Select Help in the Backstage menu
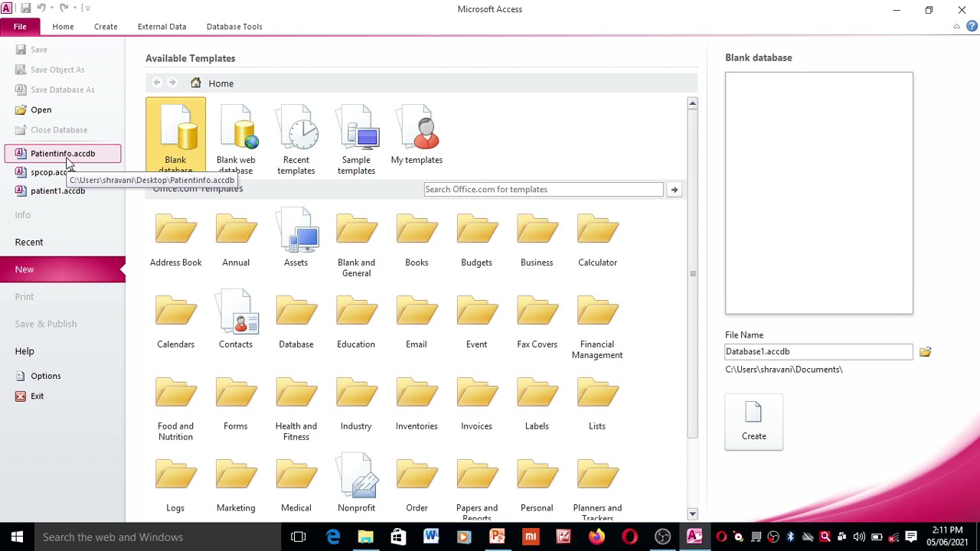980x551 pixels. click(24, 351)
